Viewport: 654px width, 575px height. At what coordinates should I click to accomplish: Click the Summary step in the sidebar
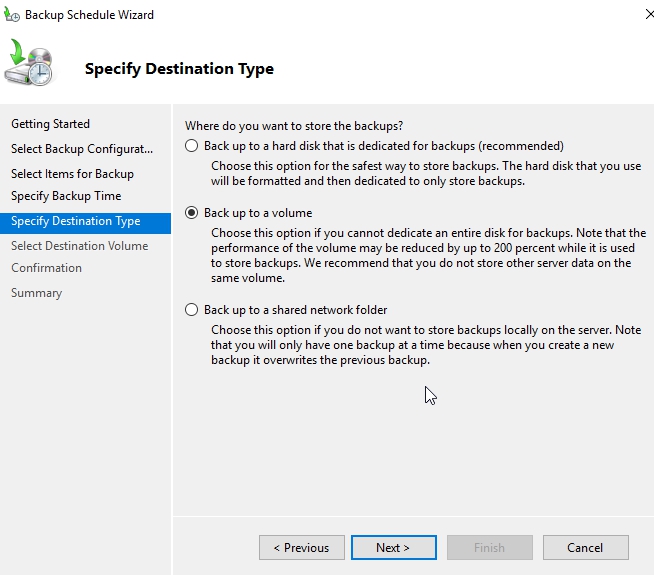(x=36, y=293)
